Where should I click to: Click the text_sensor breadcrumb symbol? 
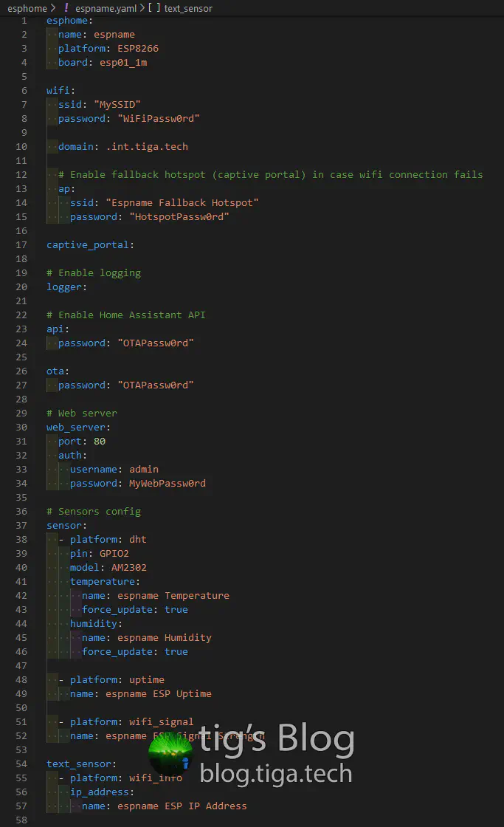click(x=188, y=8)
